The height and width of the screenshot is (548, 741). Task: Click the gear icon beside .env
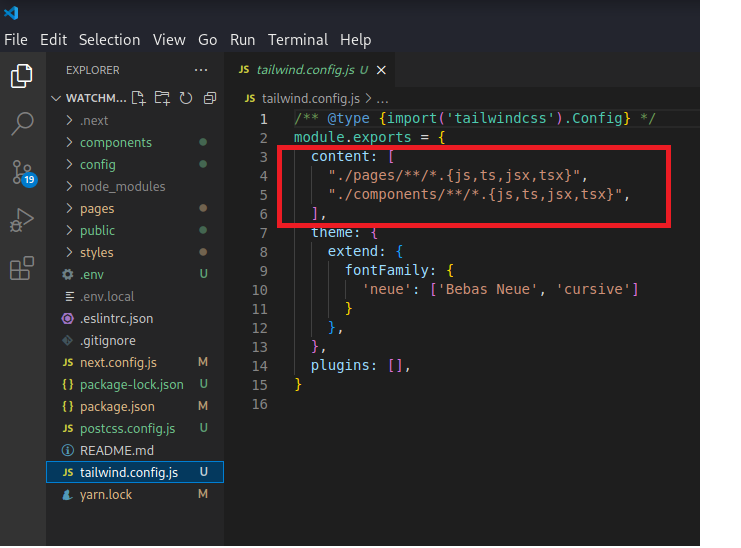pos(68,274)
